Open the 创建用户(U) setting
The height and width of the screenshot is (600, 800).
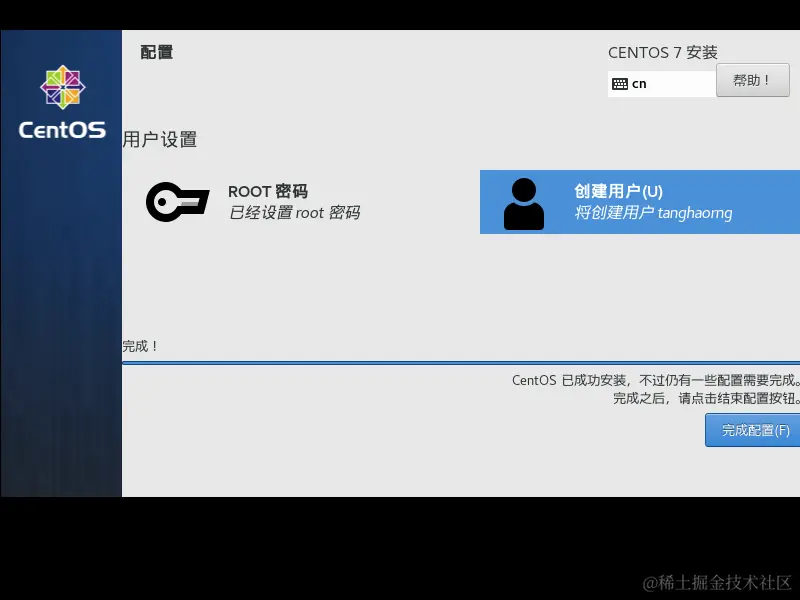640,202
